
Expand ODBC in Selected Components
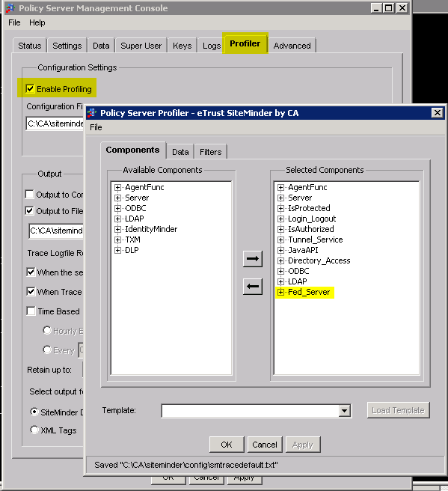coord(280,271)
